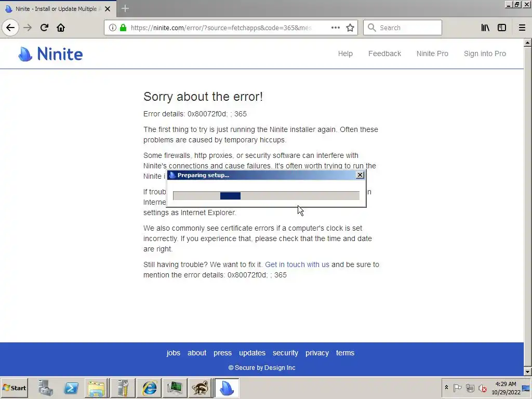Show site information icon in address bar

[x=113, y=28]
